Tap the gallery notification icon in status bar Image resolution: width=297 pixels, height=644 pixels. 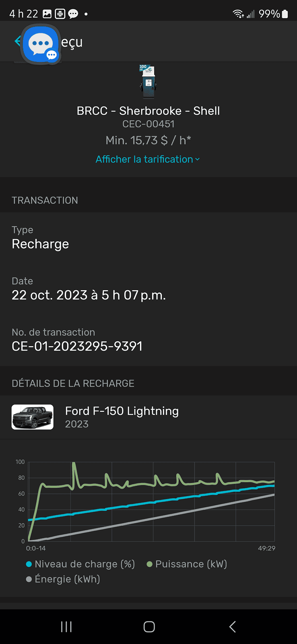pyautogui.click(x=47, y=14)
